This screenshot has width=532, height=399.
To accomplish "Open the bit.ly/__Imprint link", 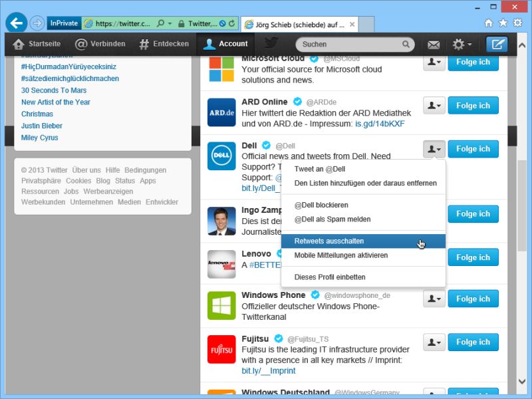I will point(269,371).
